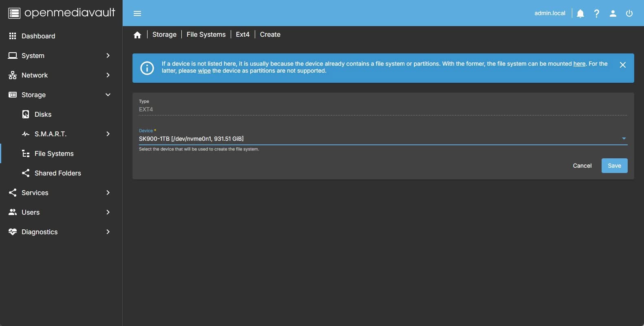
Task: Select the SK900-1TB device field
Action: 383,139
